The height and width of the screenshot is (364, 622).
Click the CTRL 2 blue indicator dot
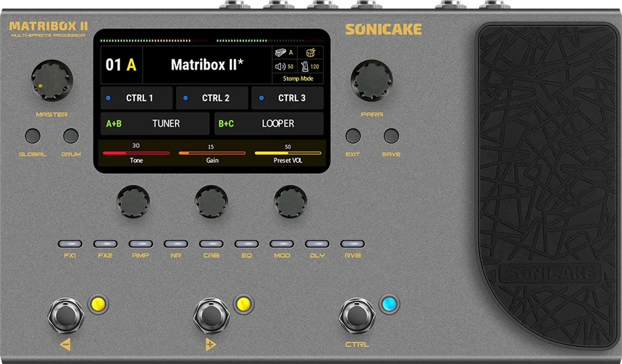(186, 98)
